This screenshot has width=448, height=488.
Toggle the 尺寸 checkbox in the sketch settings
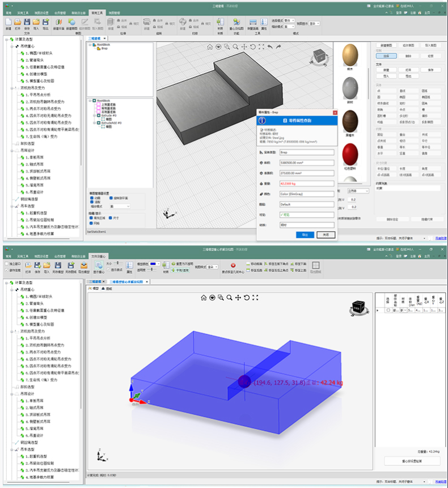111,218
